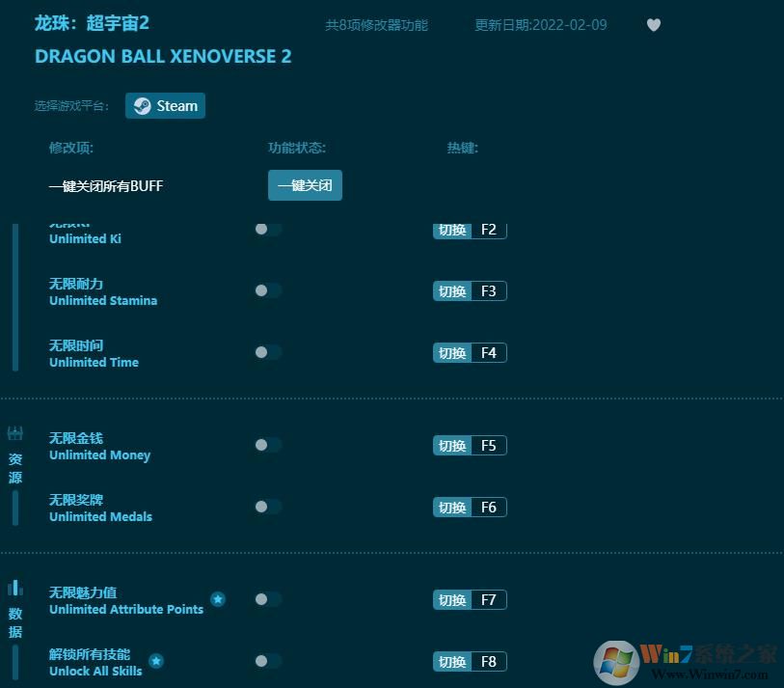
Task: Enable the Unlimited Time toggle
Action: pos(267,352)
